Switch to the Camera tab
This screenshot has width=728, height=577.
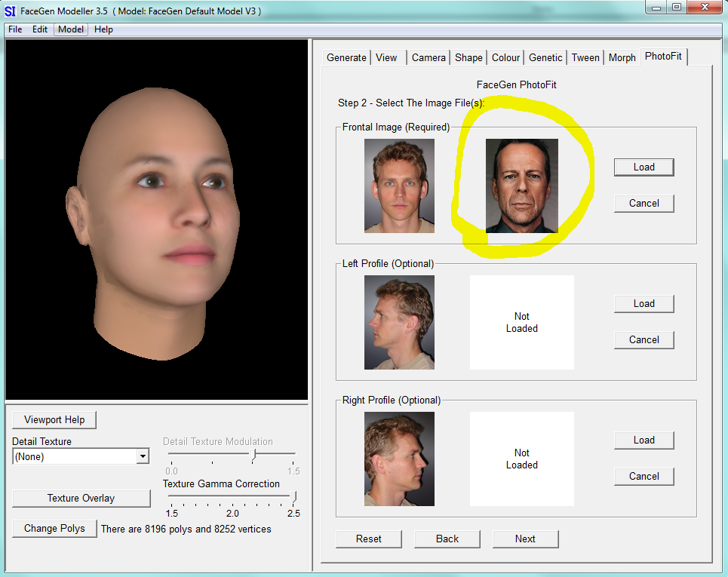[x=429, y=57]
